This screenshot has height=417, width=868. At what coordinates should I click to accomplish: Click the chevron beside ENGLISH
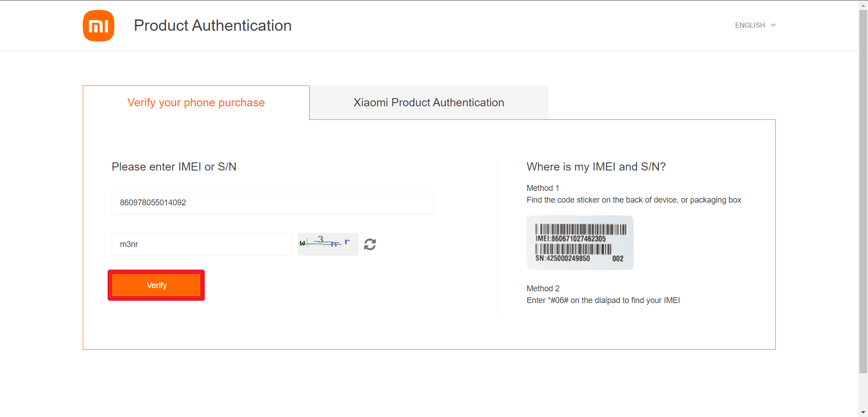pyautogui.click(x=773, y=25)
